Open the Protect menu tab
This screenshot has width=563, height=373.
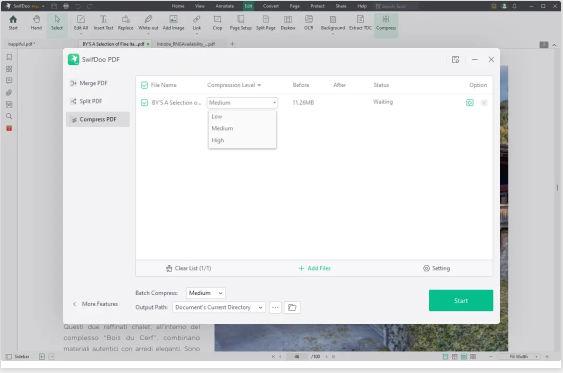click(x=317, y=6)
